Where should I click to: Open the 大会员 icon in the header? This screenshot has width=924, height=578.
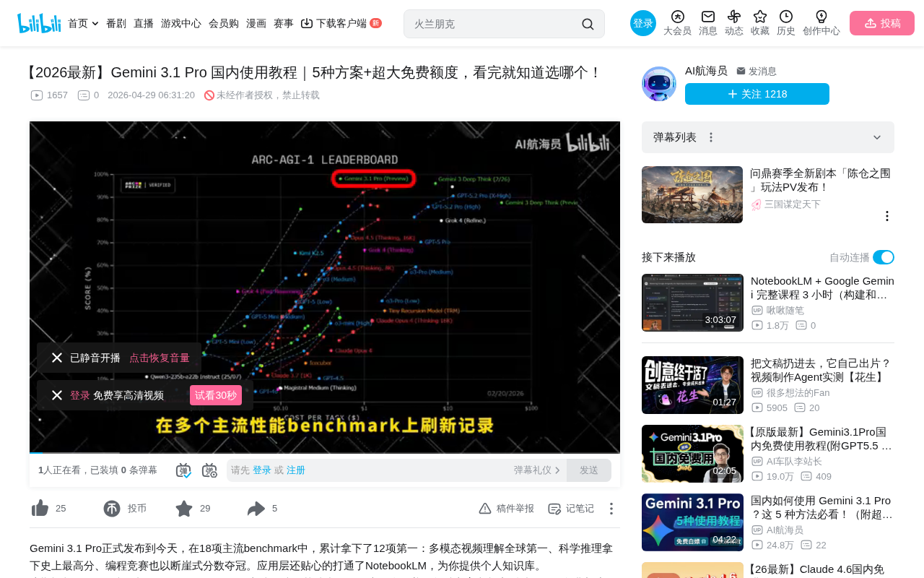tap(677, 23)
